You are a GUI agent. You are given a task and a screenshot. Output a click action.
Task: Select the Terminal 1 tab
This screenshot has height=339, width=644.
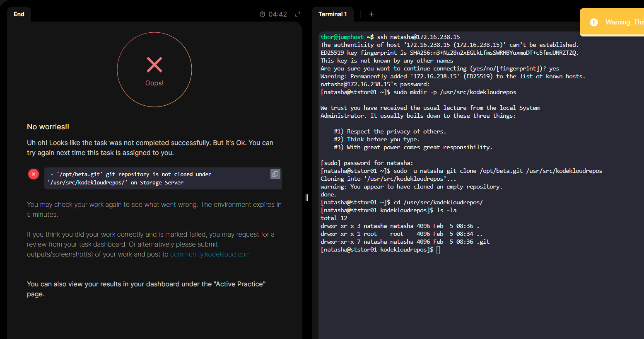(333, 14)
